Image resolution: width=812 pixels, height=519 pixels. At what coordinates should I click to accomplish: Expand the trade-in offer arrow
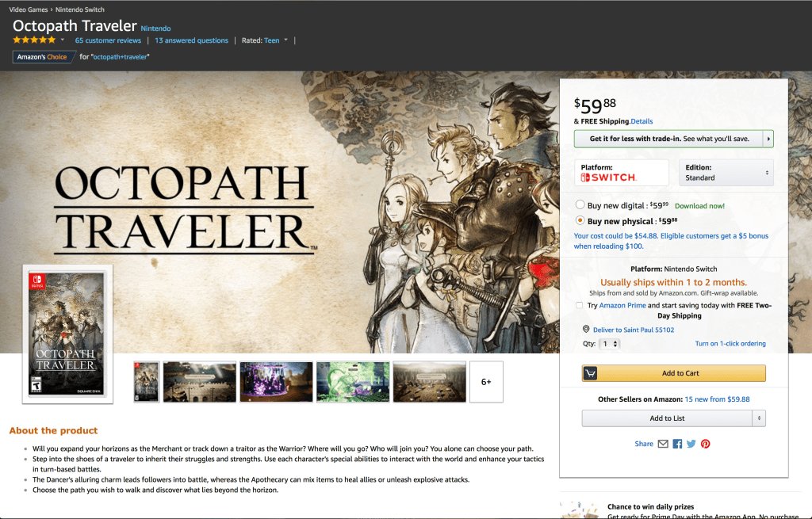768,139
